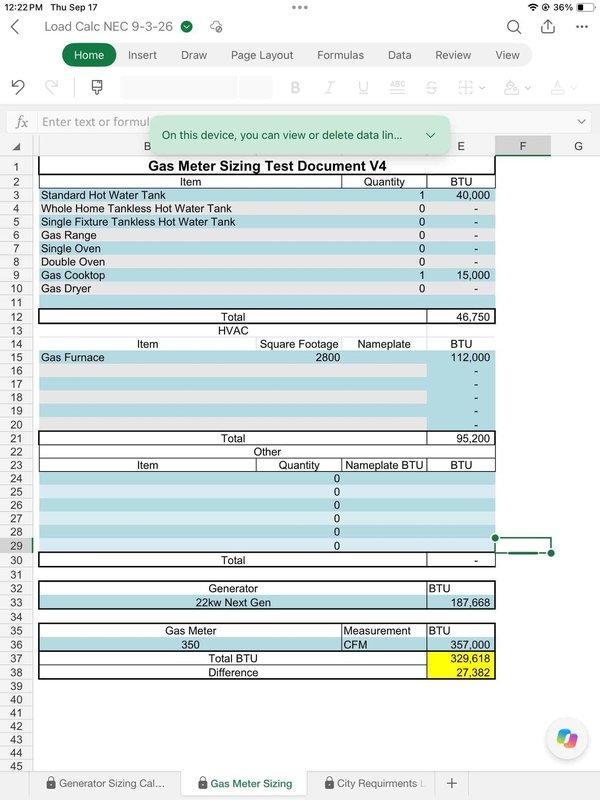Image resolution: width=600 pixels, height=800 pixels.
Task: Expand the formula bar chevron
Action: click(581, 121)
